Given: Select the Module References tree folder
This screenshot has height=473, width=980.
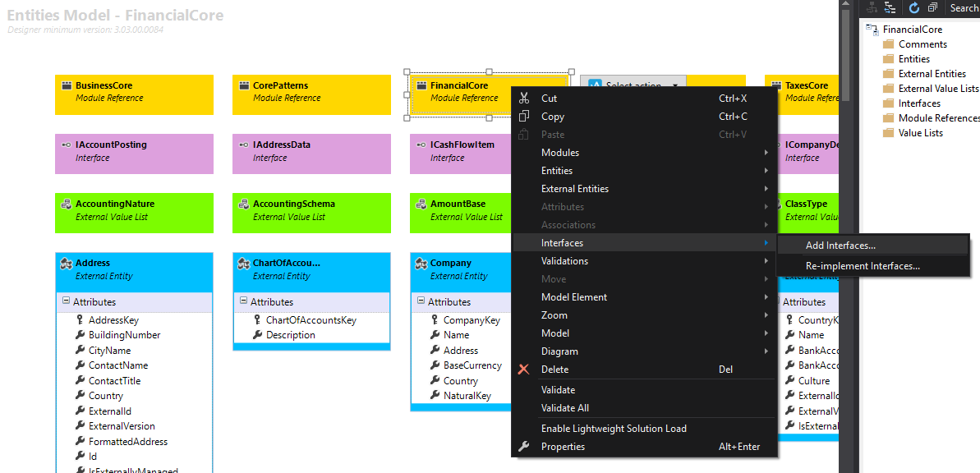Looking at the screenshot, I should click(x=932, y=118).
